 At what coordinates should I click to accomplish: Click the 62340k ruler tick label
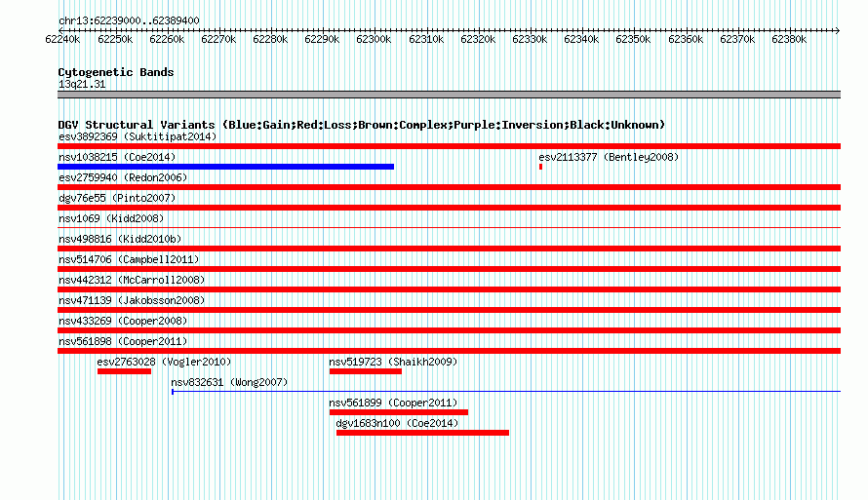click(581, 39)
